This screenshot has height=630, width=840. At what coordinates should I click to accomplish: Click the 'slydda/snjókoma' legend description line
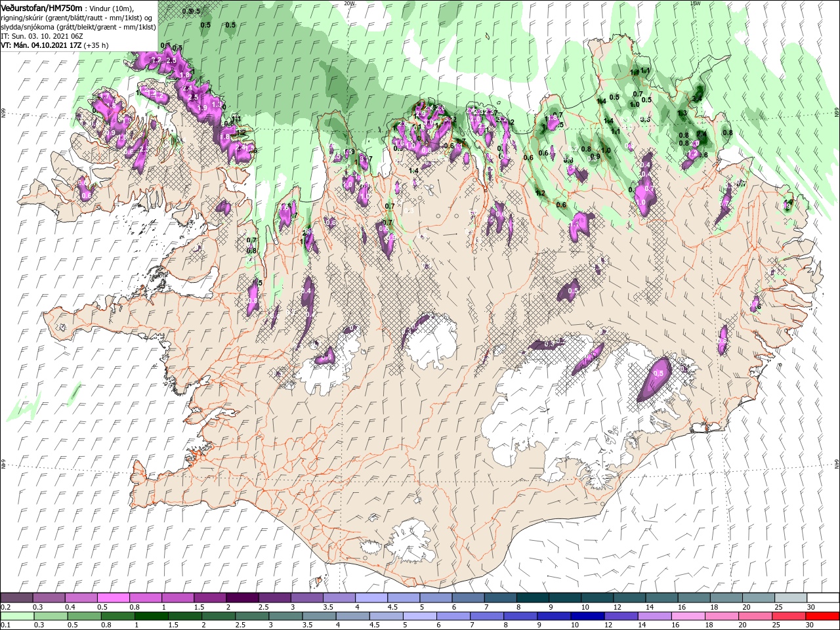point(78,27)
